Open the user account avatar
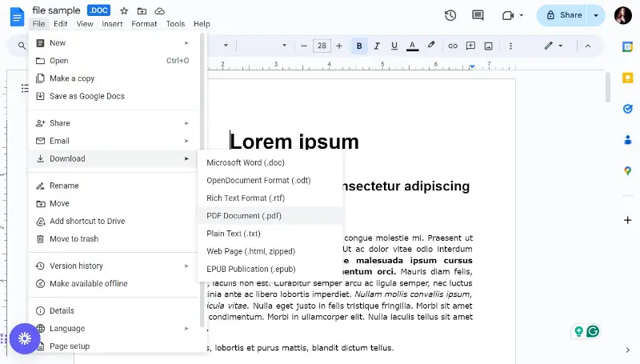This screenshot has height=364, width=640. pyautogui.click(x=623, y=15)
